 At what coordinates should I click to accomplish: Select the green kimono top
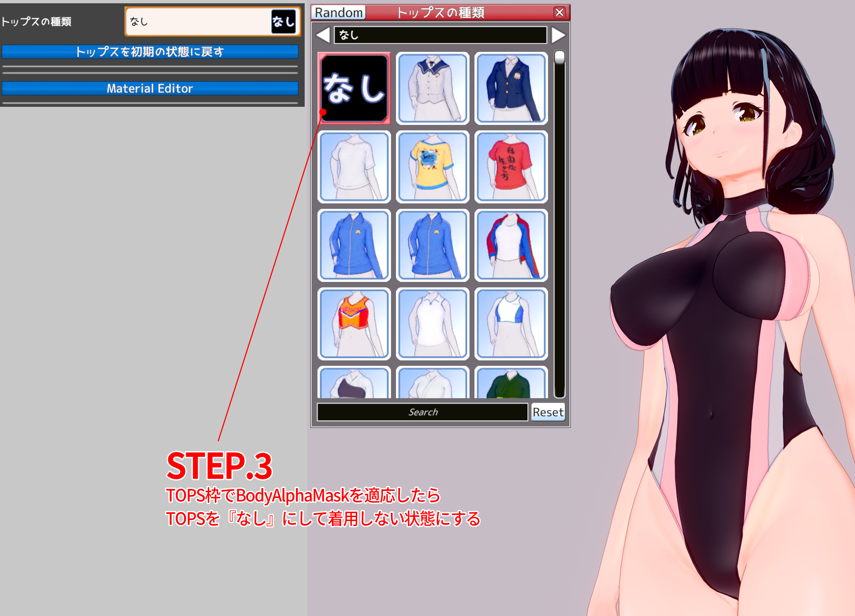pos(511,382)
